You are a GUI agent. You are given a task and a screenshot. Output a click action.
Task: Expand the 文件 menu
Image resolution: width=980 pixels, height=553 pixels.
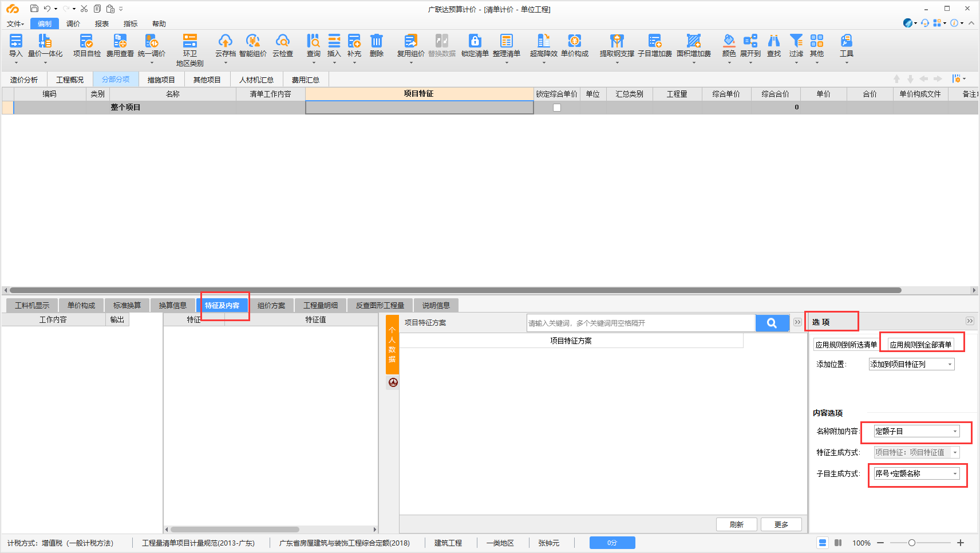coord(15,23)
